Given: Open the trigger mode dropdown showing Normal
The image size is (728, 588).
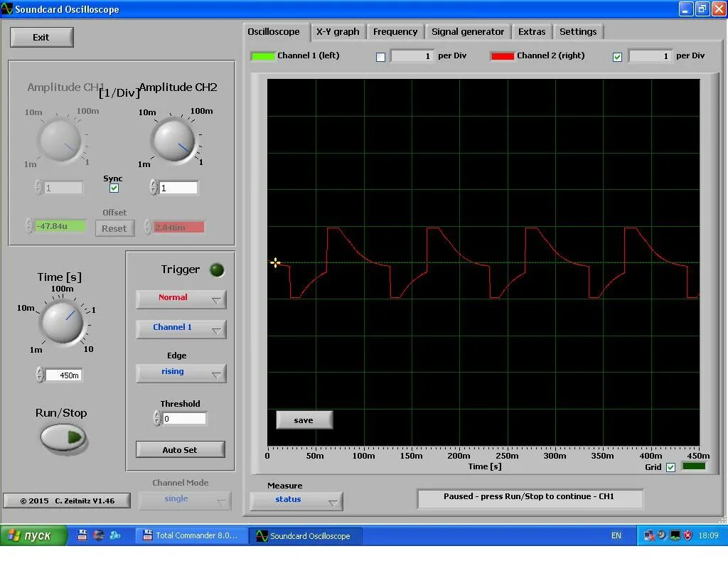Looking at the screenshot, I should tap(180, 299).
